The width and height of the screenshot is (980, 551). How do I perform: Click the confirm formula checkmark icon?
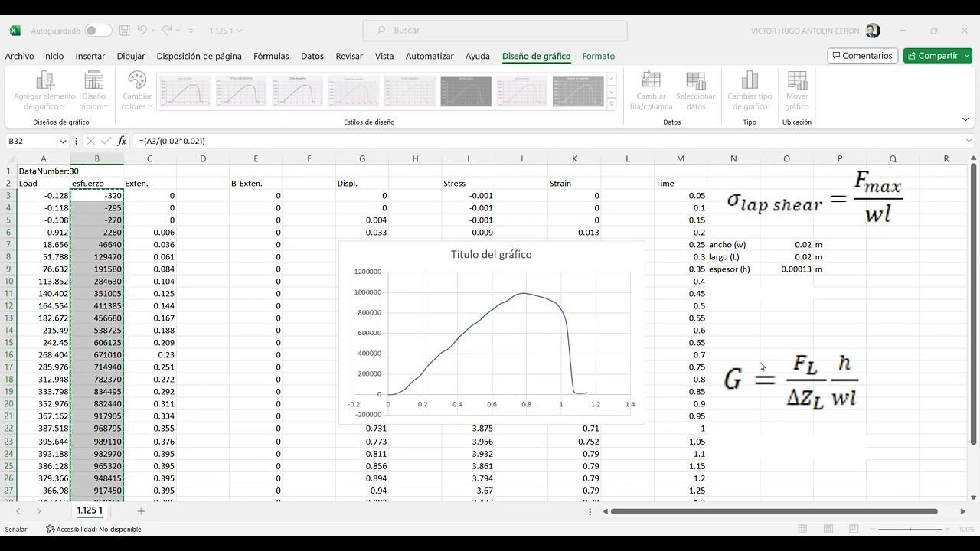[106, 141]
